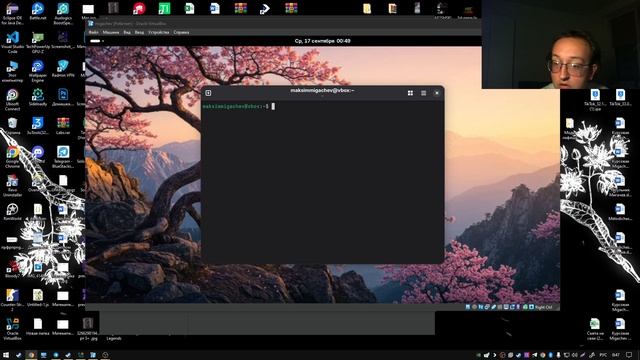Open the Файл menu in VirtualBox

point(93,32)
